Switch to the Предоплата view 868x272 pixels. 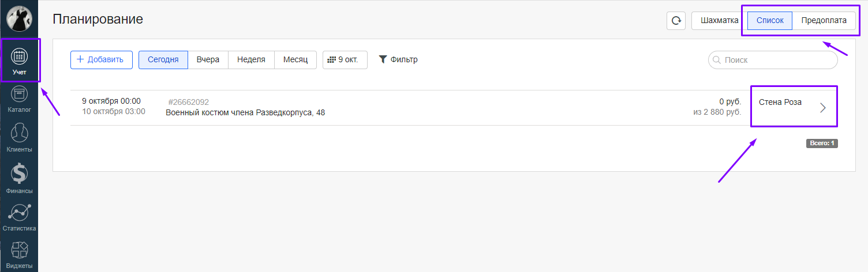click(824, 21)
